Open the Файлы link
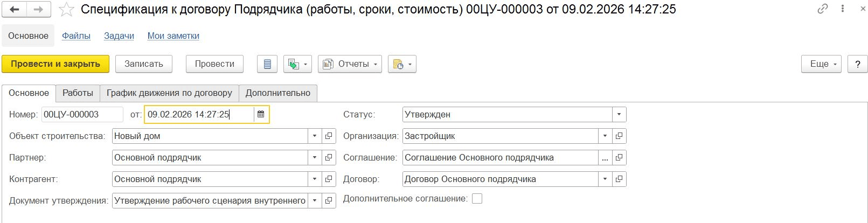The height and width of the screenshot is (223, 868). [76, 36]
